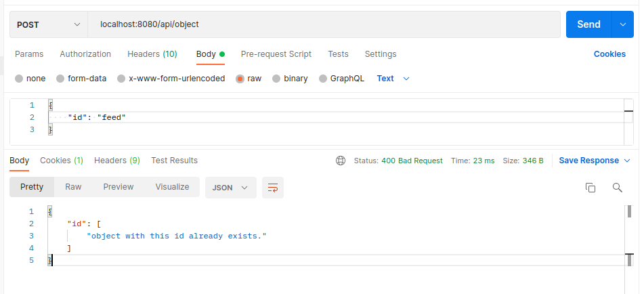Switch to the Test Results tab
The height and width of the screenshot is (294, 644).
pos(174,161)
